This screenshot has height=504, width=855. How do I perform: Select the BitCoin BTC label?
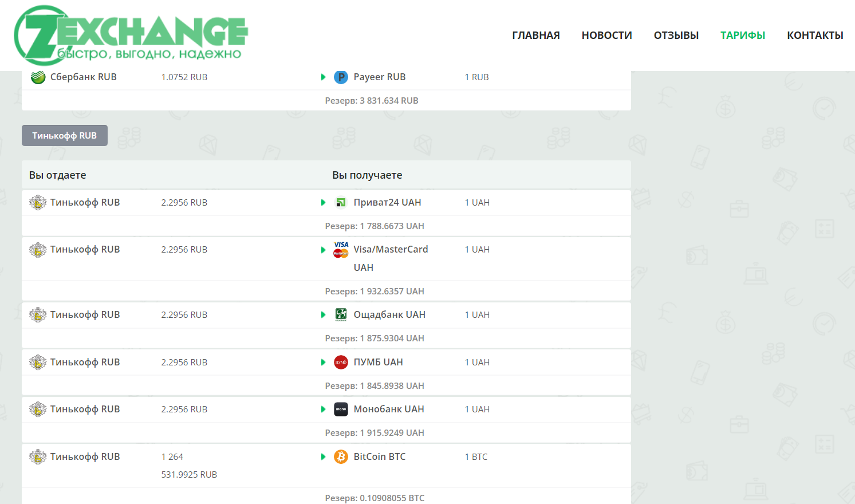(x=380, y=457)
